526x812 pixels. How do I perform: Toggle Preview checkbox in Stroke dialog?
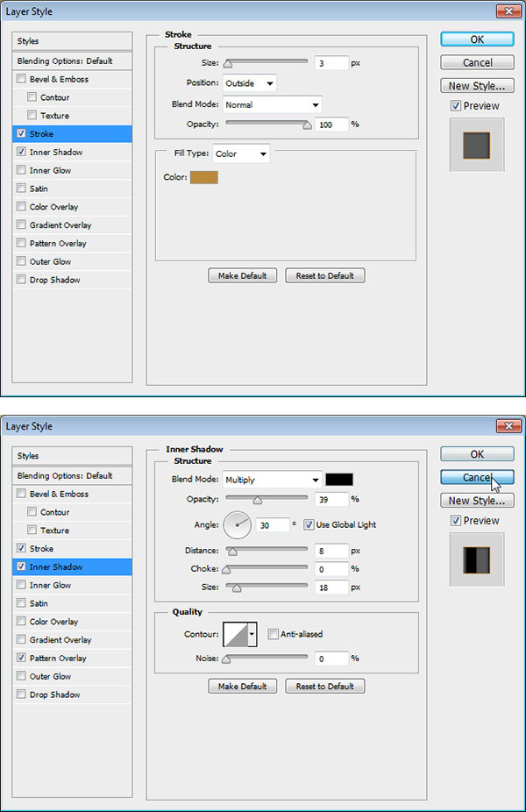coord(456,105)
